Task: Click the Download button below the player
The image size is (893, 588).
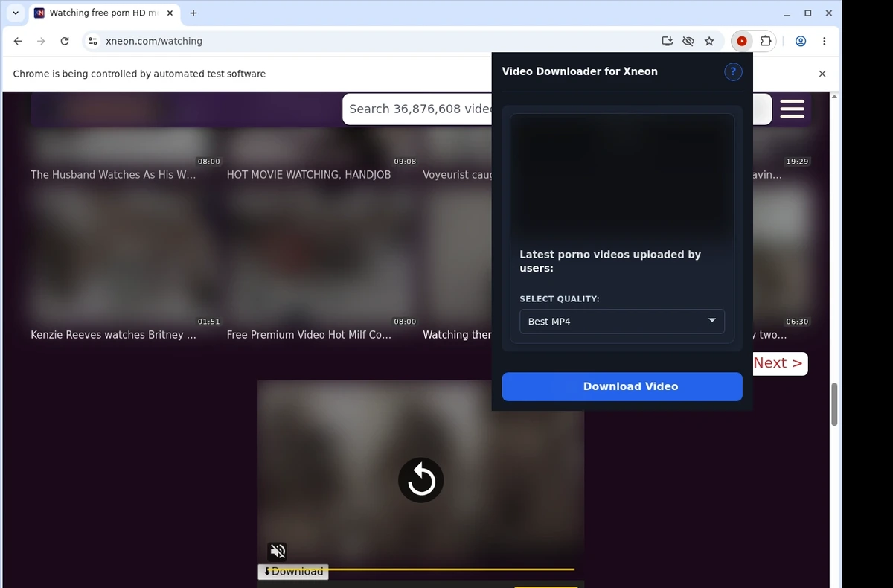Action: (x=293, y=572)
